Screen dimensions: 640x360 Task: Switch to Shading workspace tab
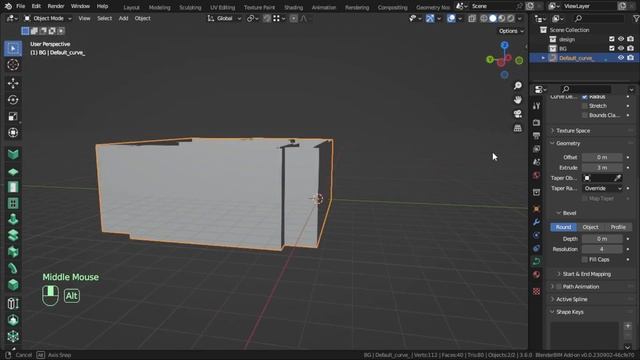tap(293, 7)
